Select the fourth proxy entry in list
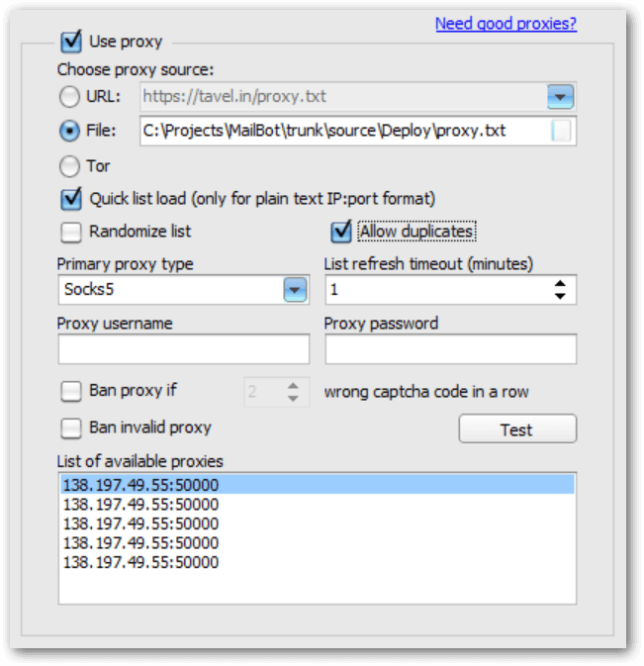Image resolution: width=644 pixels, height=666 pixels. click(x=318, y=543)
